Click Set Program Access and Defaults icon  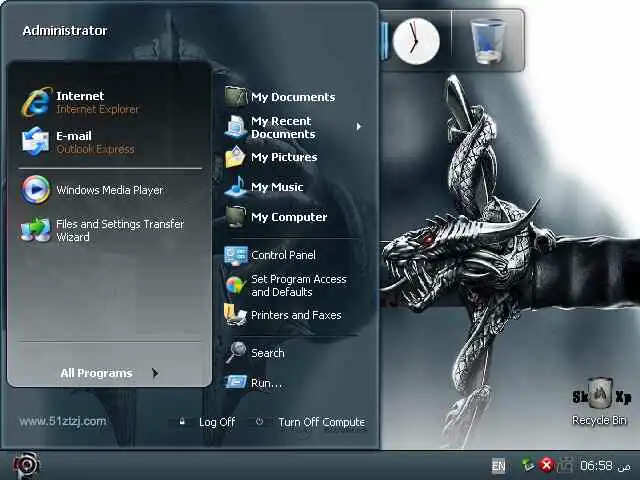tap(236, 285)
